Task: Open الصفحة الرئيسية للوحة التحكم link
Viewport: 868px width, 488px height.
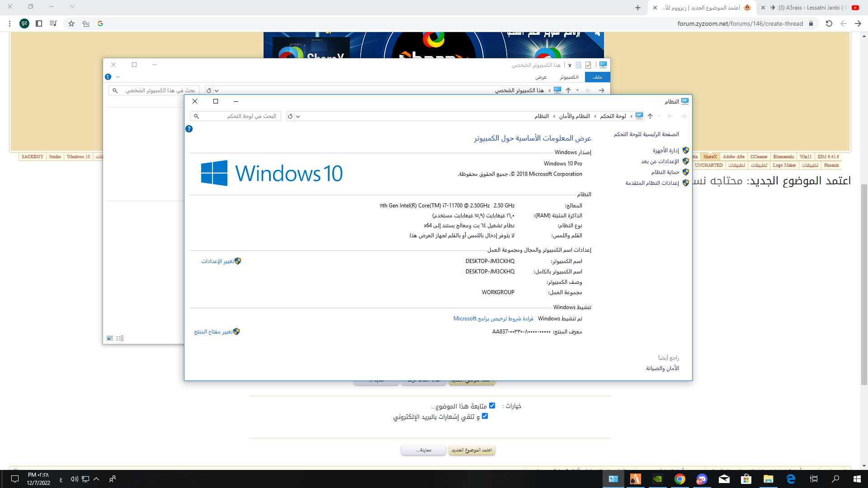Action: tap(646, 134)
